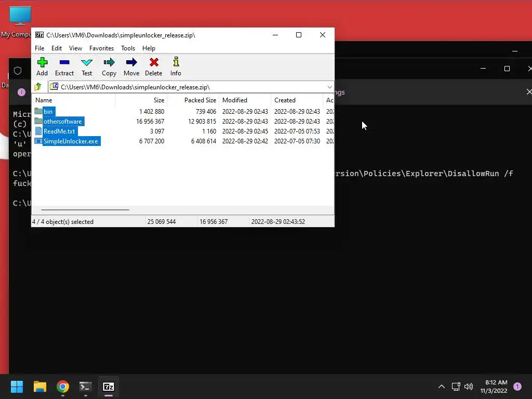Screen dimensions: 532x399
Task: Switch to Terminal in taskbar
Action: (x=86, y=387)
